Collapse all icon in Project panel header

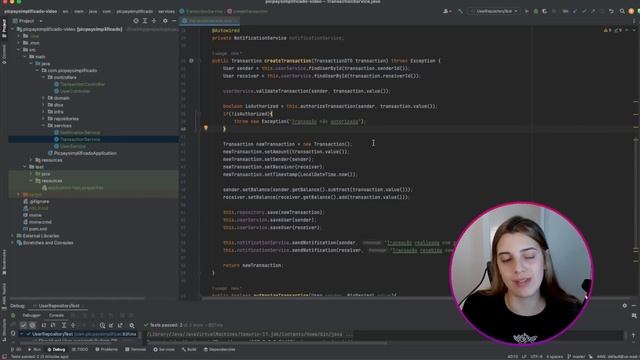click(x=154, y=21)
